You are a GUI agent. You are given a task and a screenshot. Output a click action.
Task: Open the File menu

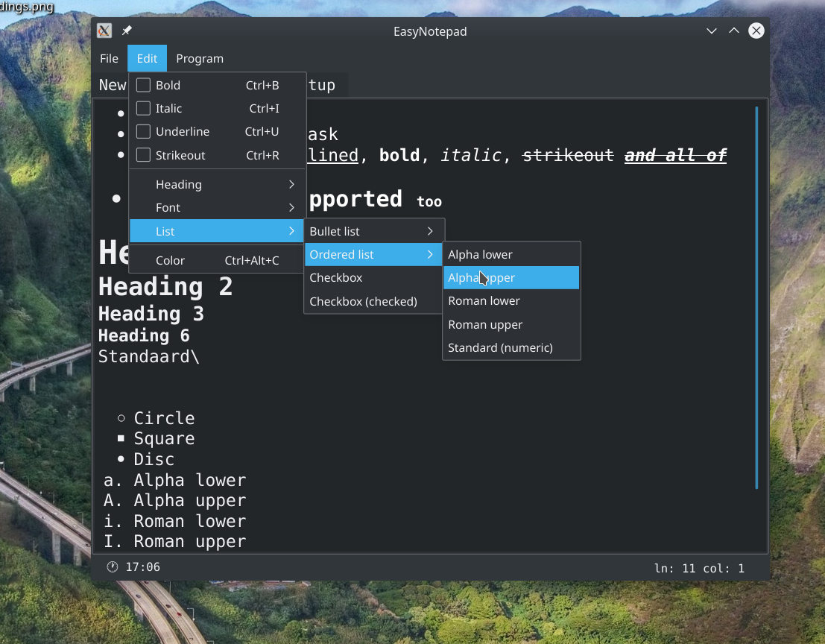109,58
